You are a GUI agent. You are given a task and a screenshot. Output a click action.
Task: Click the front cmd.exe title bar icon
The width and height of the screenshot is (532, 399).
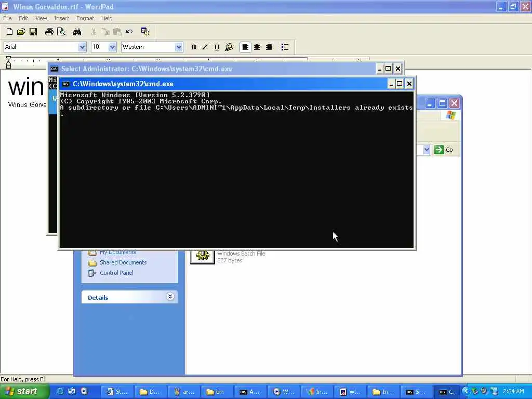[x=66, y=84]
